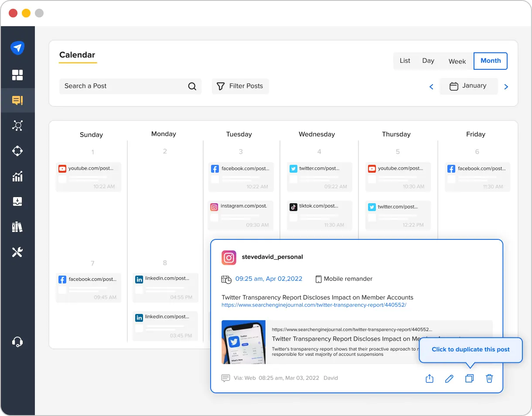The image size is (532, 416).
Task: Open the Dashboard grid icon in sidebar
Action: pos(18,75)
